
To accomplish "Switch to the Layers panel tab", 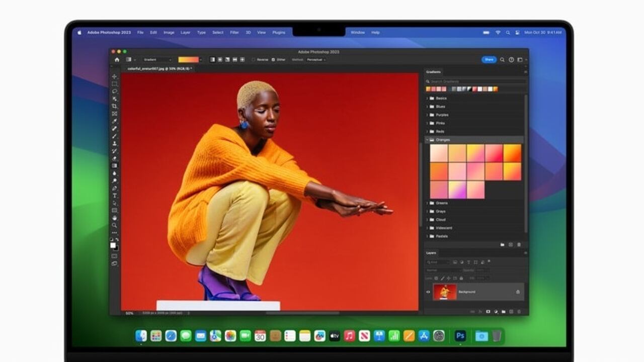I will click(x=431, y=253).
